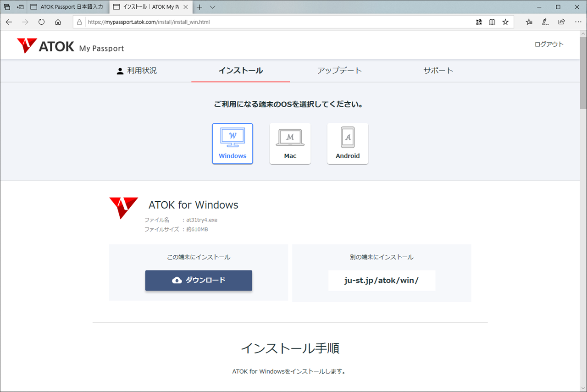The width and height of the screenshot is (587, 392).
Task: Close the インストール | ATOK My Passport tab
Action: click(x=186, y=7)
